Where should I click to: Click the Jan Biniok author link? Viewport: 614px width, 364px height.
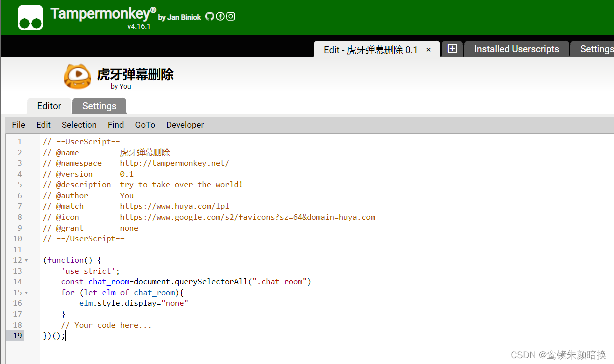184,17
